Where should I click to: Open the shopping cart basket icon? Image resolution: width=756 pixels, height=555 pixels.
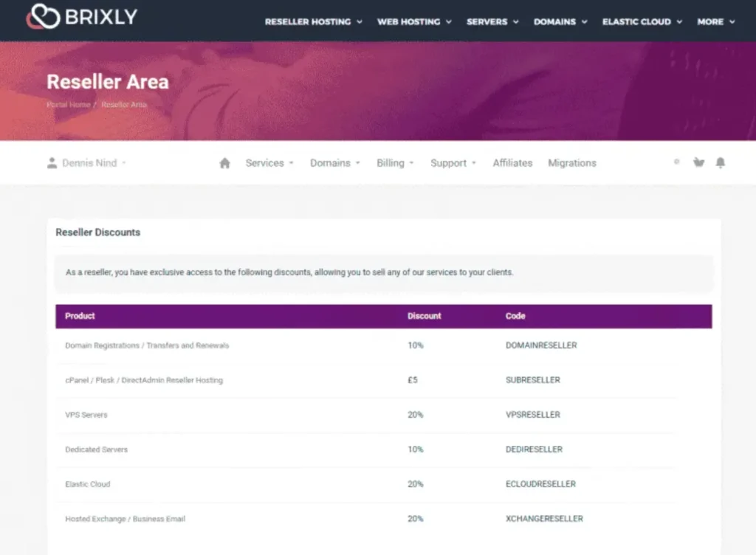(x=698, y=162)
